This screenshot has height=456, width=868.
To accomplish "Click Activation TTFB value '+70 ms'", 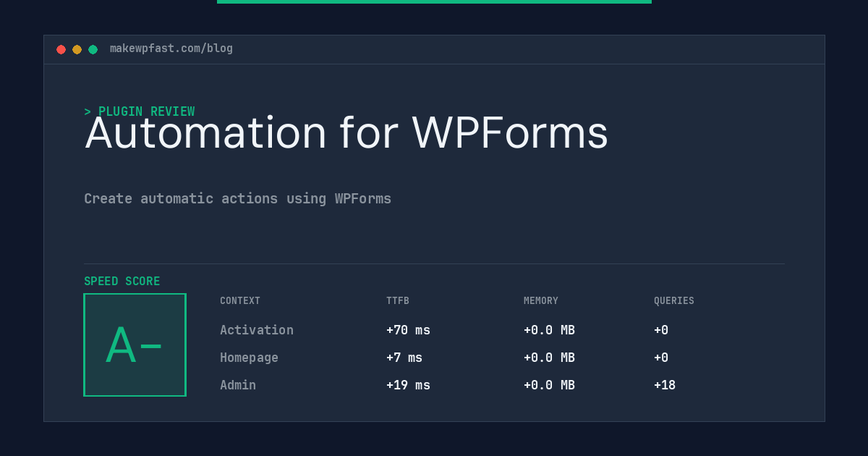I will 408,330.
